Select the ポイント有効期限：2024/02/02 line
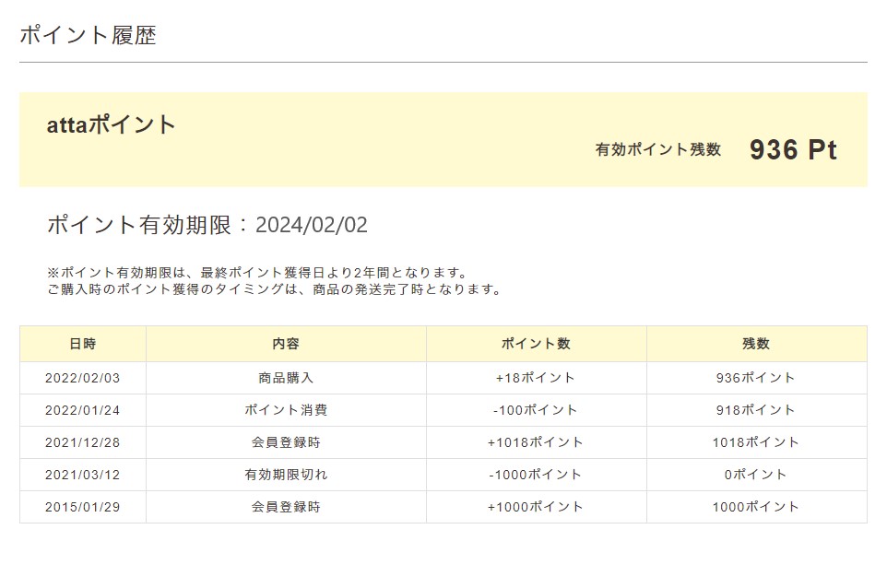This screenshot has width=887, height=588. pyautogui.click(x=207, y=225)
